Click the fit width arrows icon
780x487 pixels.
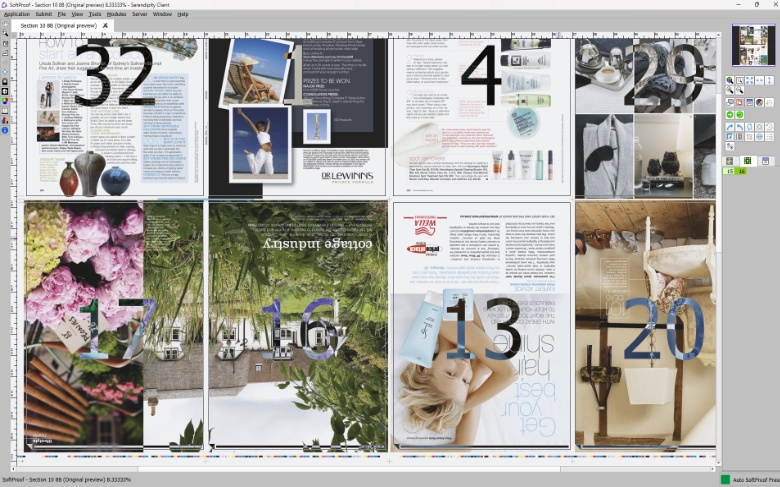click(x=759, y=80)
